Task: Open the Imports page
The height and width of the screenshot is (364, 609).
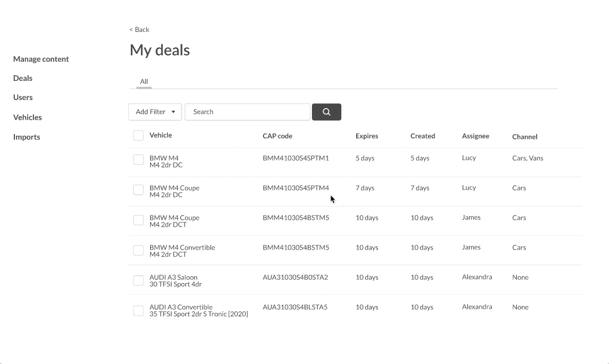Action: 27,137
